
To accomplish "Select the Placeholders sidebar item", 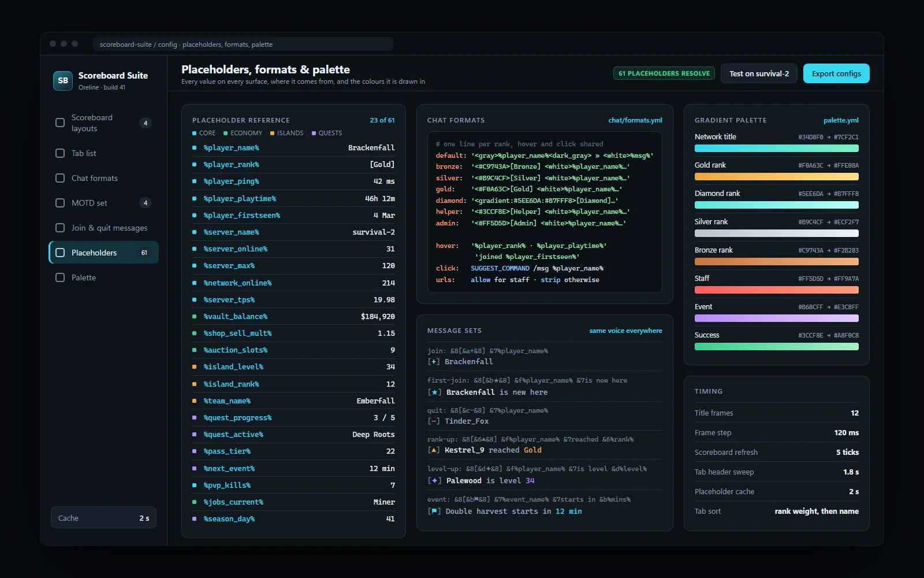I will click(104, 253).
